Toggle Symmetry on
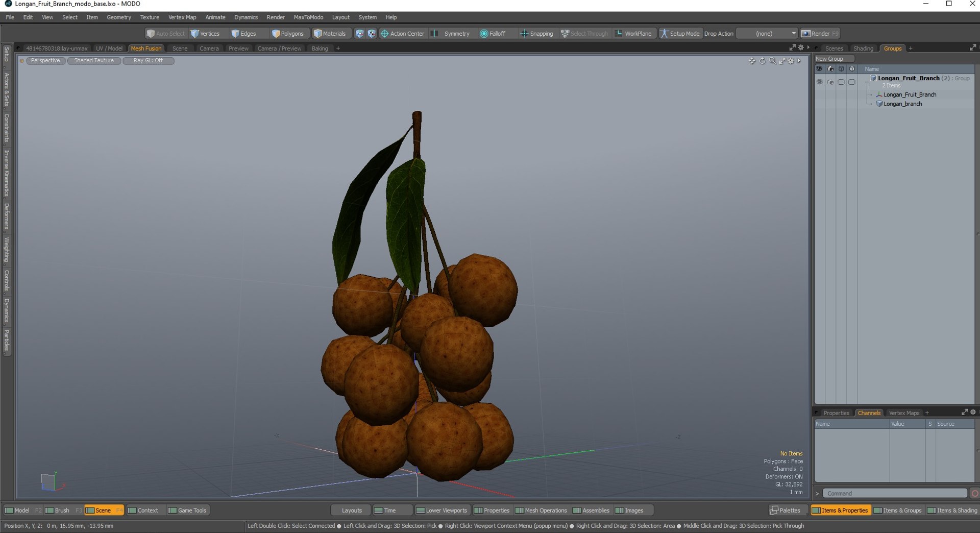Image resolution: width=980 pixels, height=533 pixels. coord(451,34)
